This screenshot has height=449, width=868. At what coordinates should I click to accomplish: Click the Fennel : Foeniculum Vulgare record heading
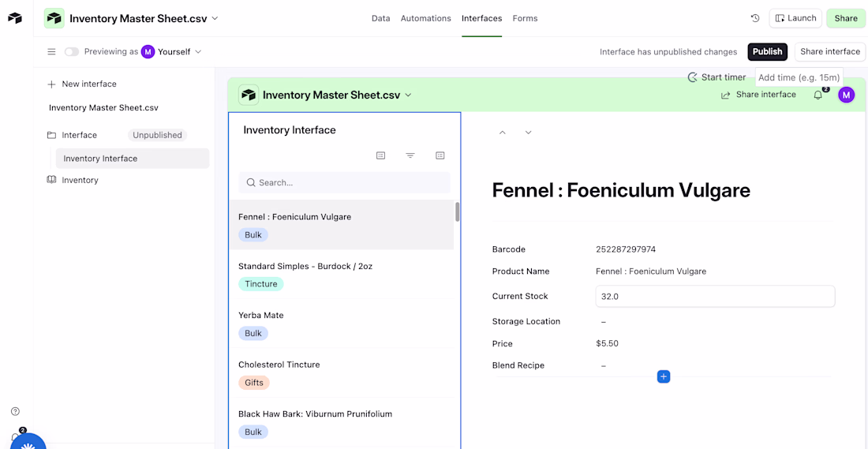tap(621, 190)
